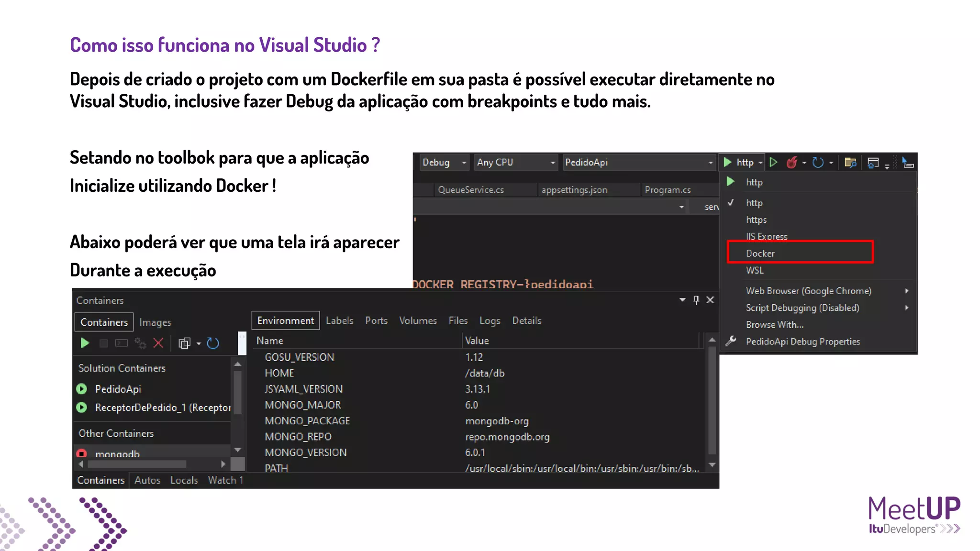Open the Debug configuration dropdown

[444, 163]
